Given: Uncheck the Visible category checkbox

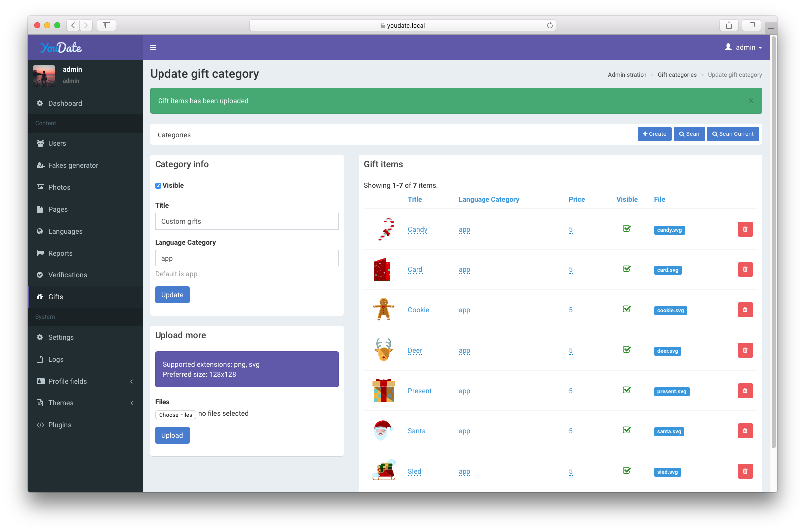Looking at the screenshot, I should tap(158, 186).
